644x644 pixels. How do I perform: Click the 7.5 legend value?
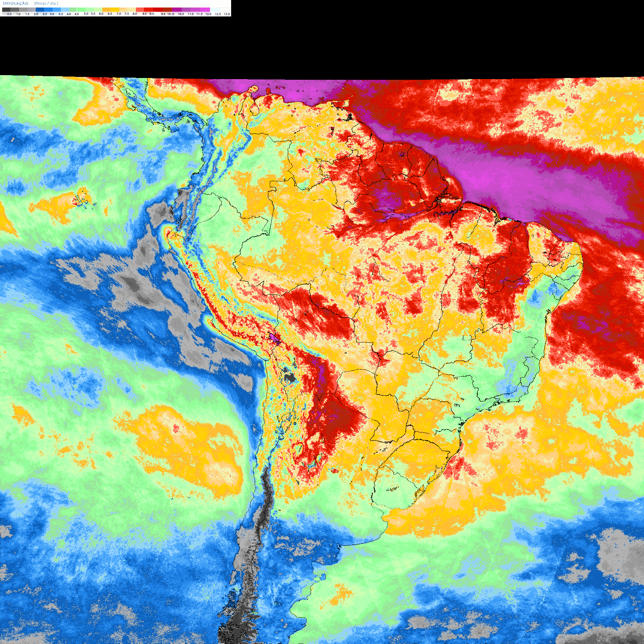pos(127,14)
